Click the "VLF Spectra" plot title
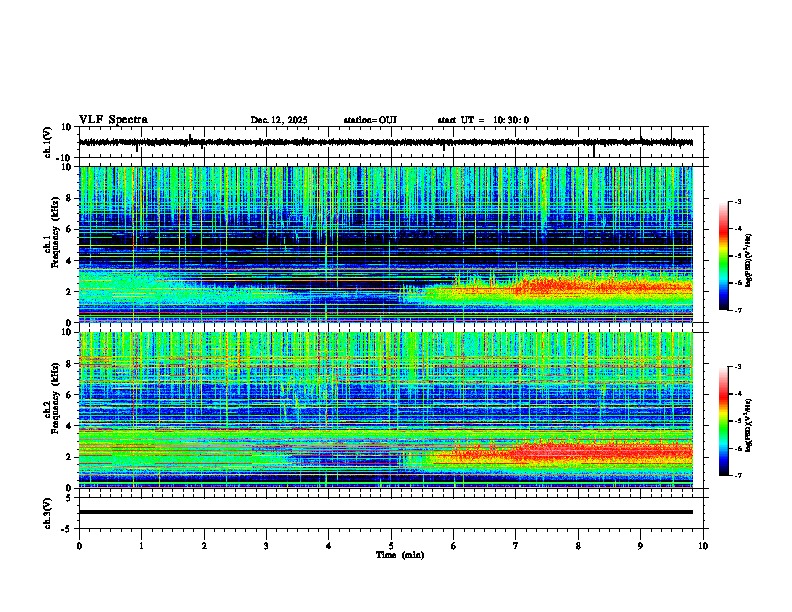The image size is (792, 612). click(113, 120)
